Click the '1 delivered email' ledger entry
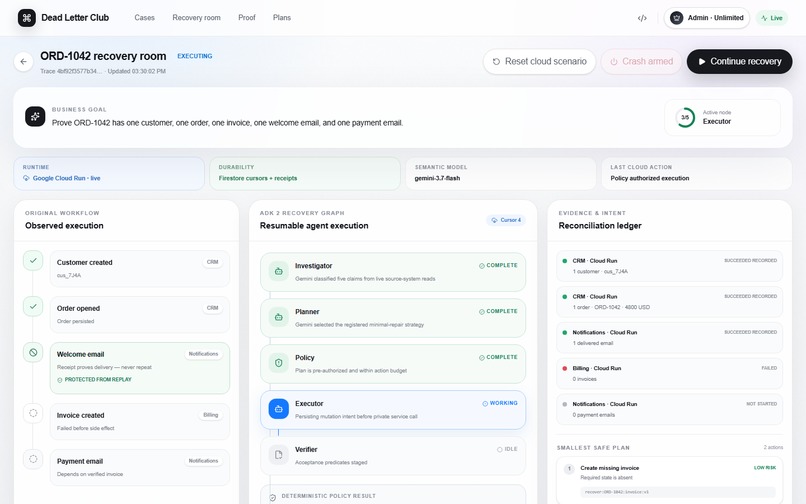This screenshot has height=504, width=806. [x=669, y=337]
